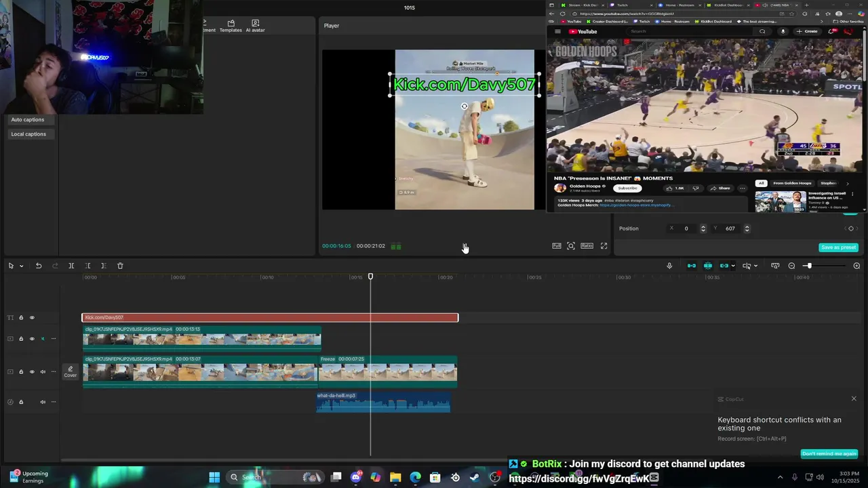The height and width of the screenshot is (488, 868).
Task: Adjust the Position Y stepper arrows
Action: pyautogui.click(x=747, y=228)
